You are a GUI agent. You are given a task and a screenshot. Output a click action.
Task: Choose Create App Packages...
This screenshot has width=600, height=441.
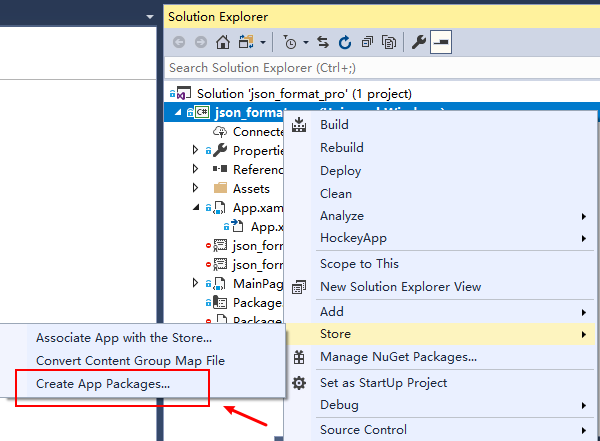click(x=142, y=384)
